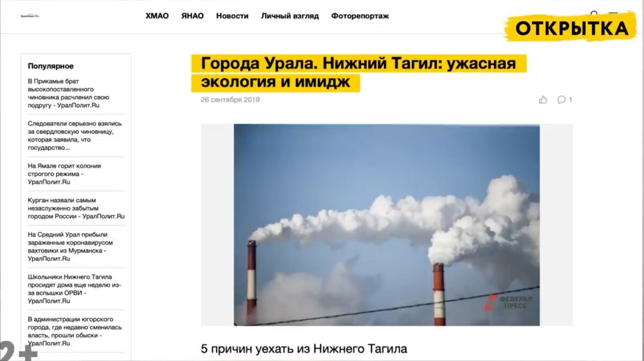Open comments via the speech bubble icon
Viewport: 644px width, 361px height.
pos(561,99)
